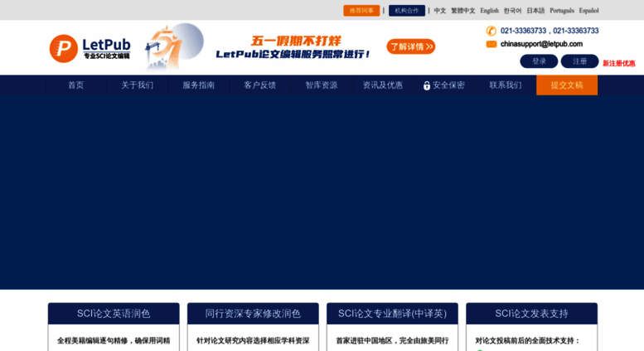
Task: Switch language to 日本語
Action: point(535,11)
